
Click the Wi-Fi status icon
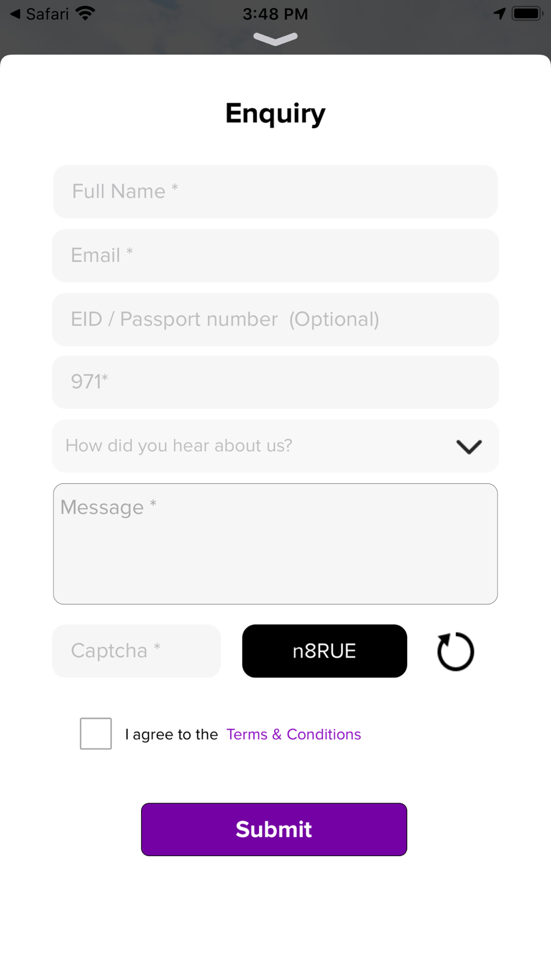tap(85, 14)
